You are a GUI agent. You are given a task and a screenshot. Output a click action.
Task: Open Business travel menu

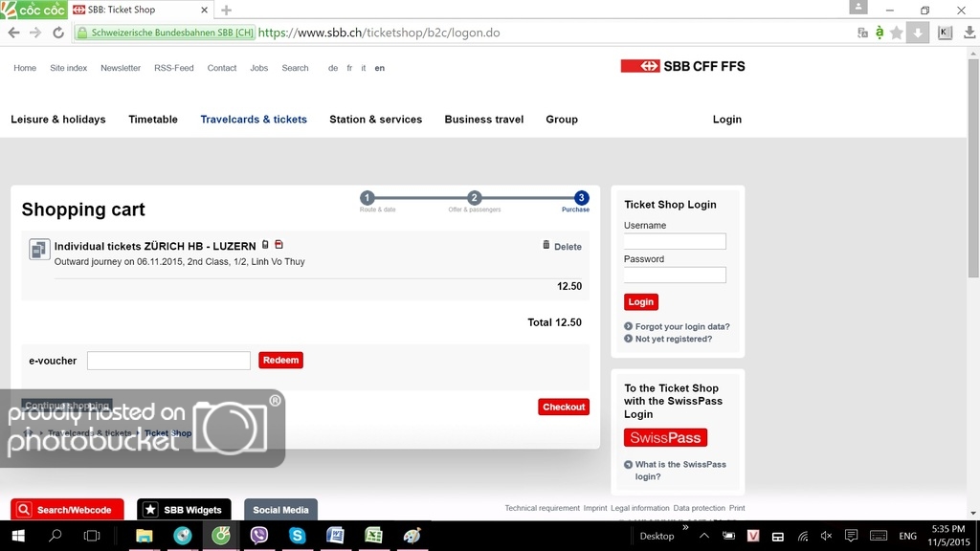click(483, 120)
